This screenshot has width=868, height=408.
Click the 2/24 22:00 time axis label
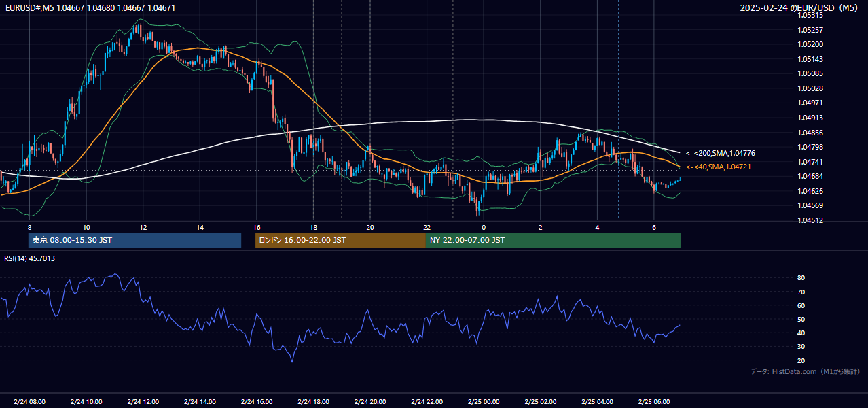(427, 401)
